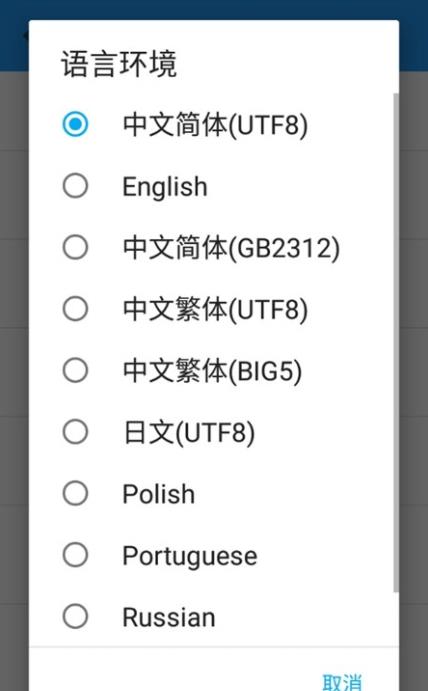The image size is (428, 691).
Task: Click the language list scrollbar
Action: [x=396, y=342]
